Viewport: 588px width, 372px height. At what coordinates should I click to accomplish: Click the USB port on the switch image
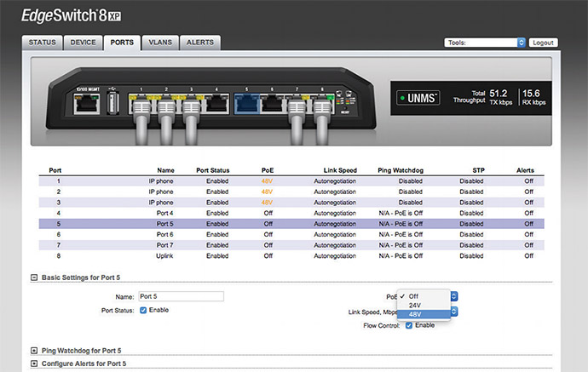pos(112,103)
